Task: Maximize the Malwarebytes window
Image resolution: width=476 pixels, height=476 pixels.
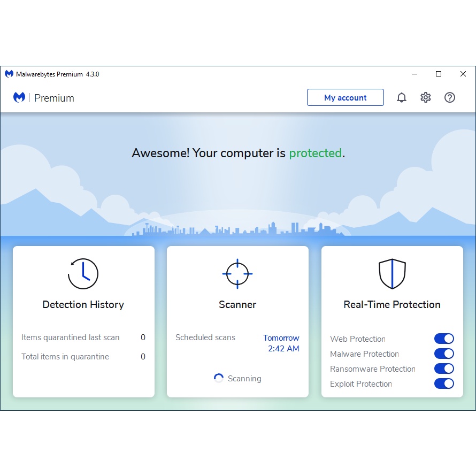Action: coord(439,74)
